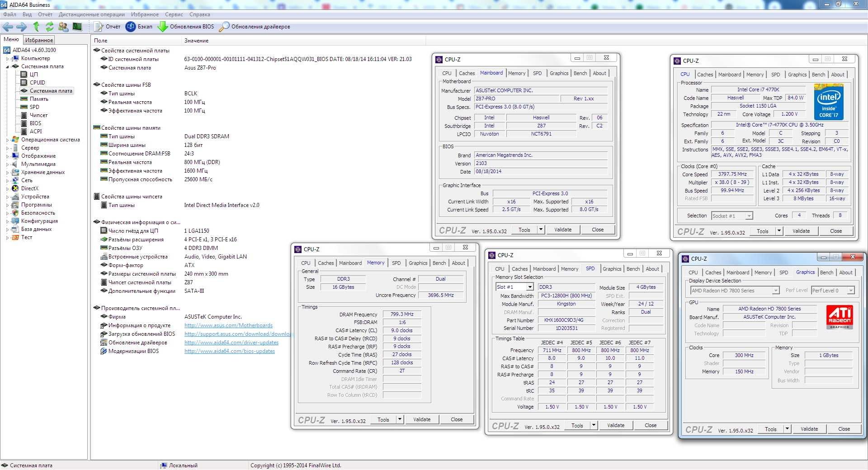868x470 pixels.
Task: Select CPUID in the sidebar tree
Action: [x=37, y=83]
